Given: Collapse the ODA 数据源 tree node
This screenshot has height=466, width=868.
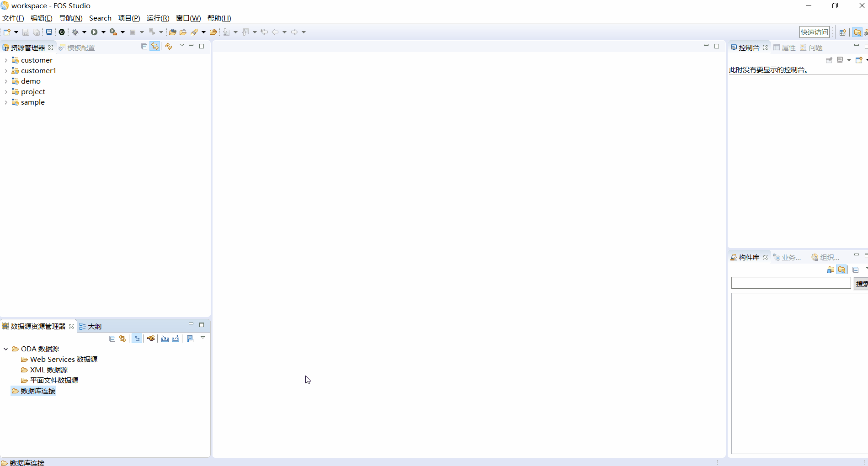Looking at the screenshot, I should click(5, 349).
